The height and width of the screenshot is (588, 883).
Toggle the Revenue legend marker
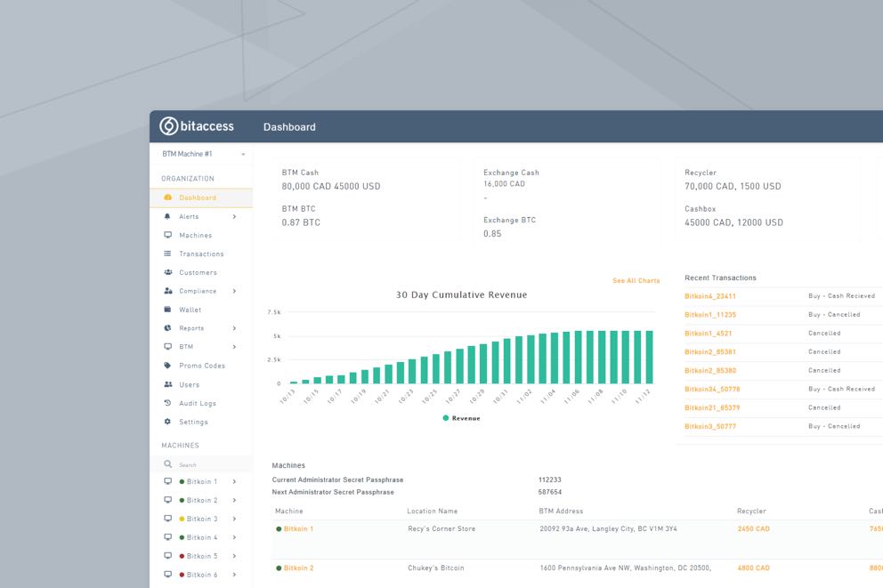[446, 417]
